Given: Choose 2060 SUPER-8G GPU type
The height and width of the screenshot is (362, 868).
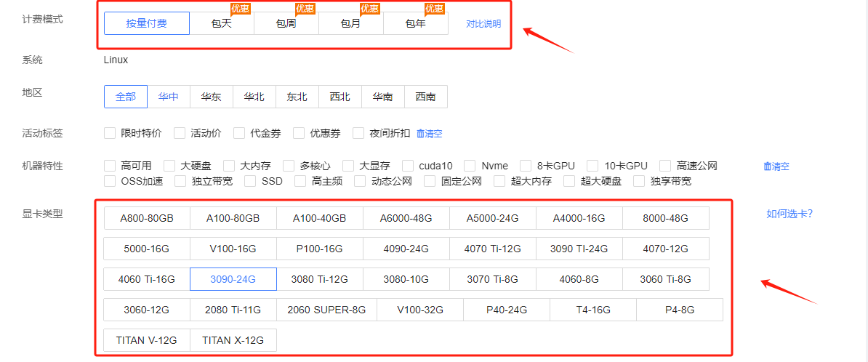Looking at the screenshot, I should point(326,310).
